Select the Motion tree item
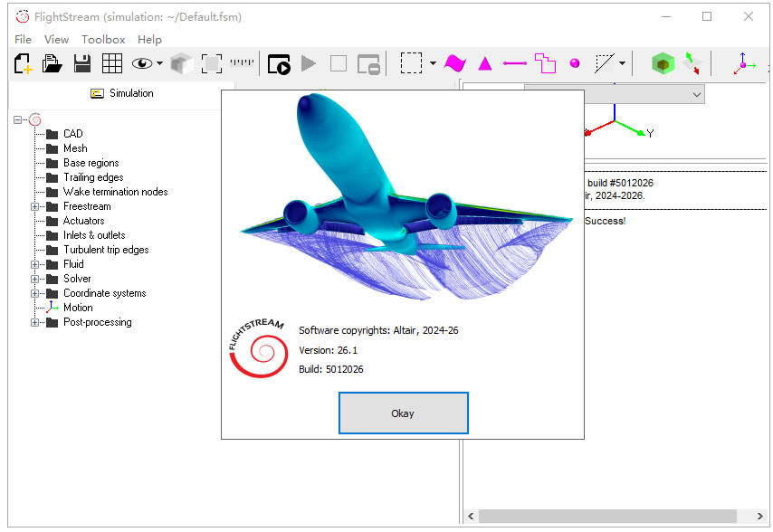This screenshot has width=773, height=532. point(78,308)
